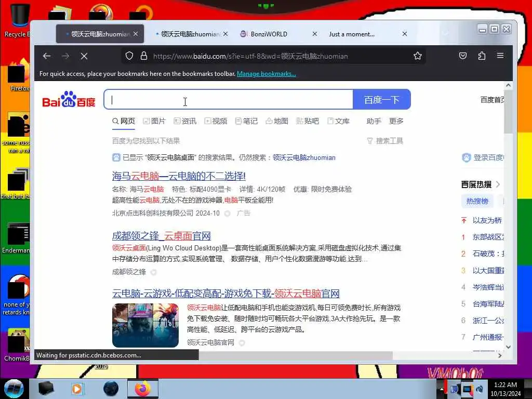532x399 pixels.
Task: Click 百度首页 link at top right
Action: [x=493, y=100]
